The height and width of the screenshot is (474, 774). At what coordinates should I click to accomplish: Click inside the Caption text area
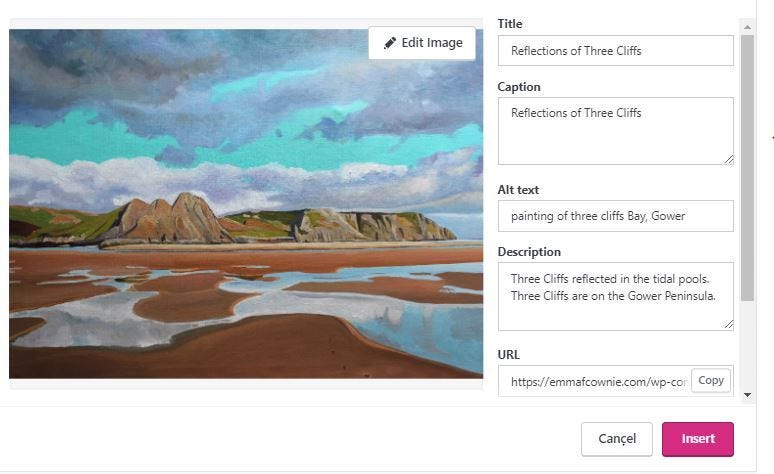pyautogui.click(x=615, y=131)
